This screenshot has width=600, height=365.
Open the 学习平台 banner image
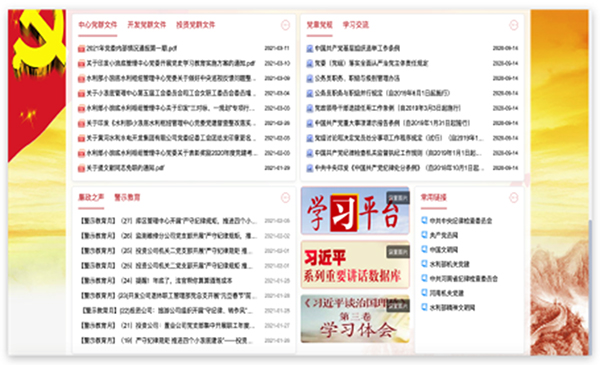click(355, 211)
